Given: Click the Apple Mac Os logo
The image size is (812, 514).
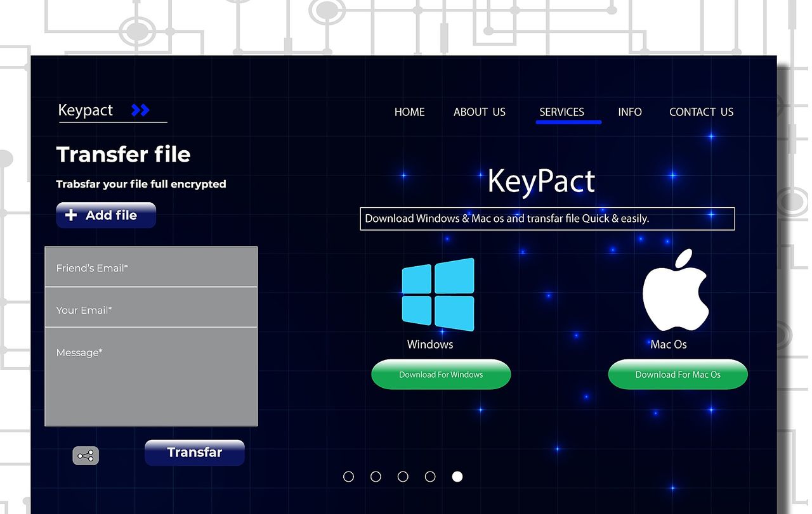Looking at the screenshot, I should coord(675,291).
